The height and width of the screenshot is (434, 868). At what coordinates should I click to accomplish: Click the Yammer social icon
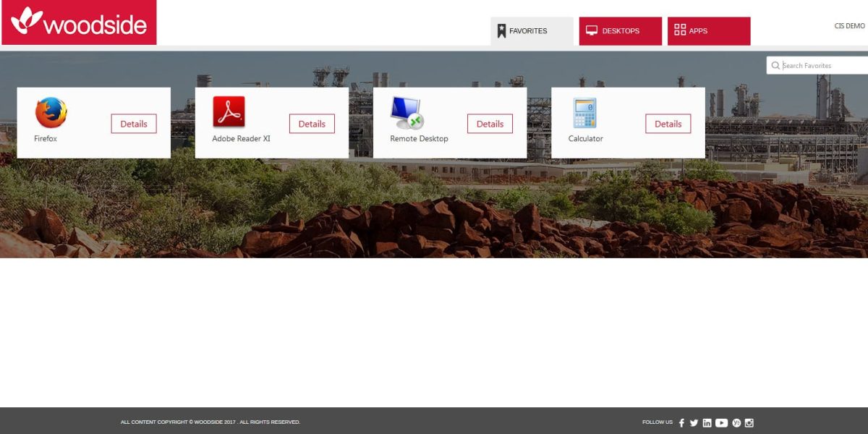735,422
